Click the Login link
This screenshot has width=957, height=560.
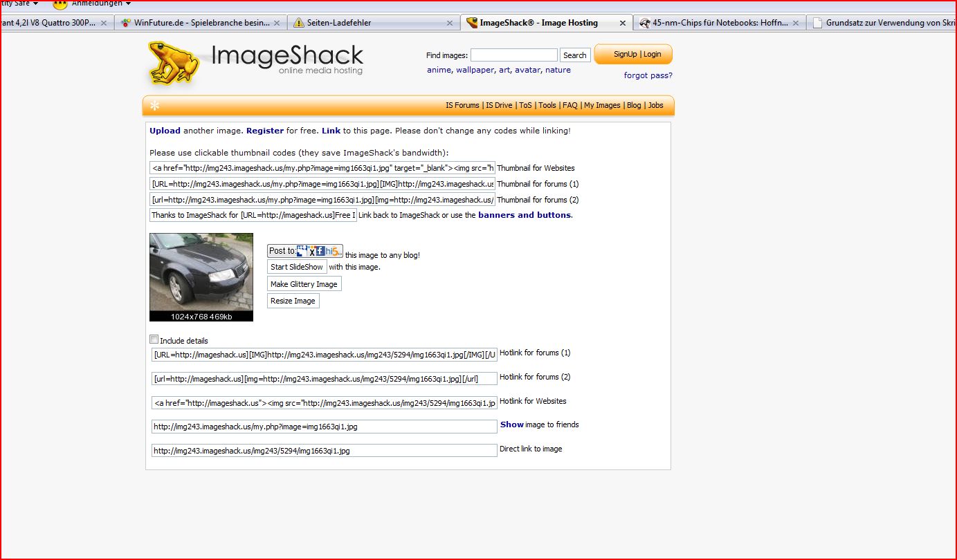coord(653,54)
